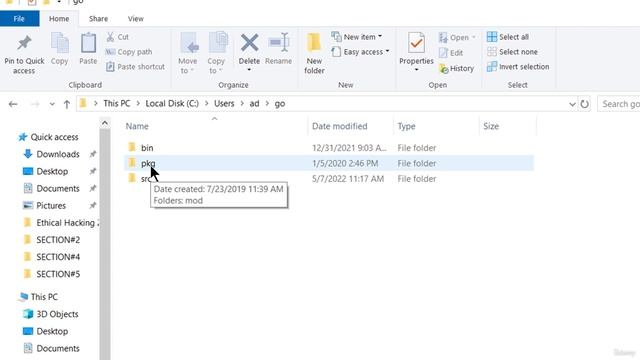The image size is (640, 360).
Task: Click Users breadcrumb in path
Action: click(224, 104)
